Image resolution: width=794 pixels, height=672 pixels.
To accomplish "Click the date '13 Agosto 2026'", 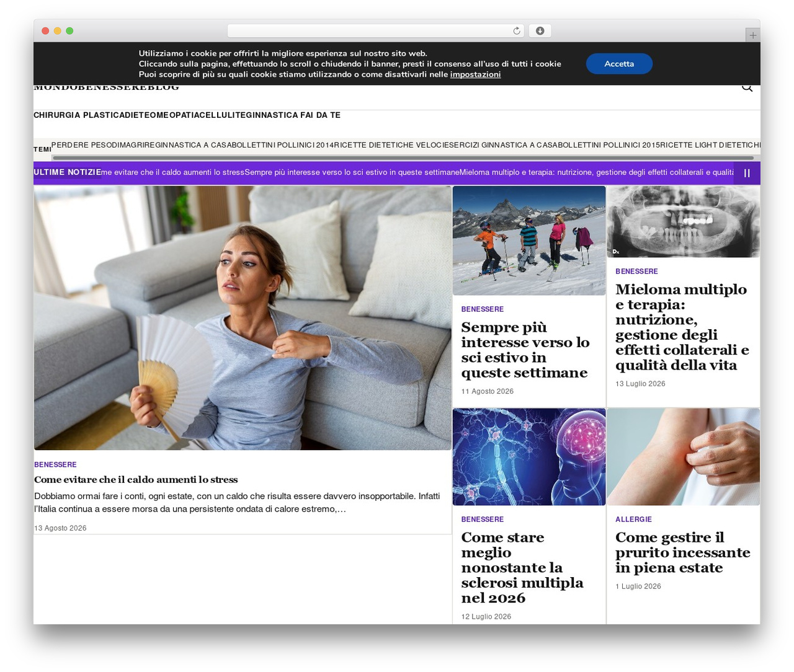I will (60, 528).
